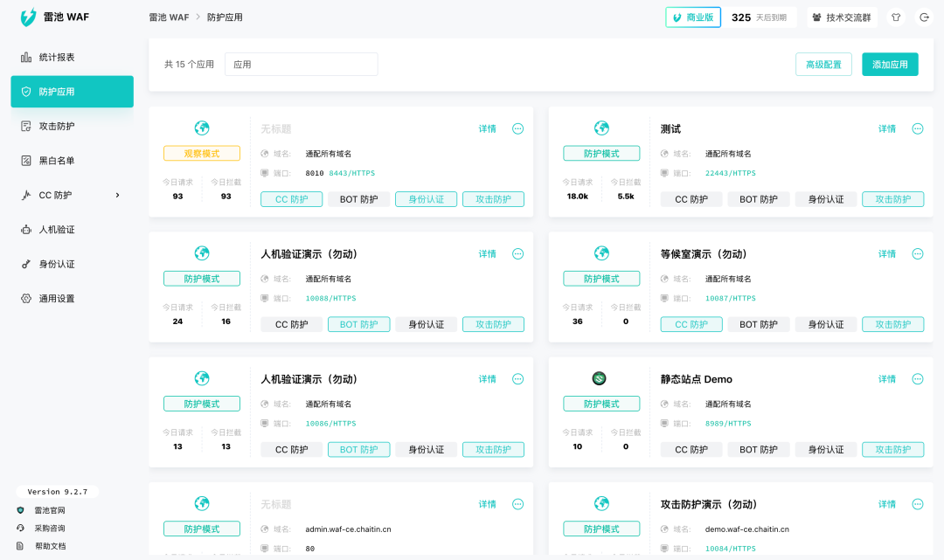Open 身份认证 in the sidebar
Image resolution: width=944 pixels, height=560 pixels.
[x=73, y=264]
